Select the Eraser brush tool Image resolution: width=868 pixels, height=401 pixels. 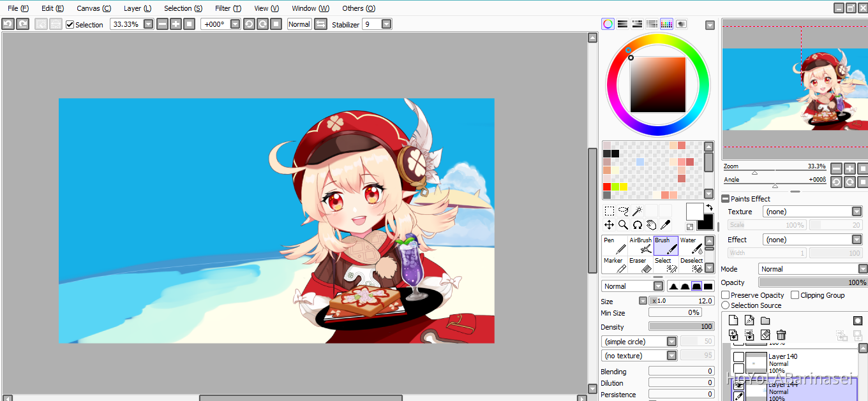tap(638, 265)
